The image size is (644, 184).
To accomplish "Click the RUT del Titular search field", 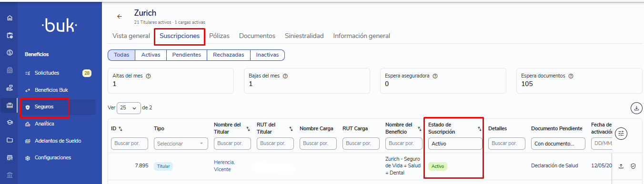I will [x=275, y=144].
